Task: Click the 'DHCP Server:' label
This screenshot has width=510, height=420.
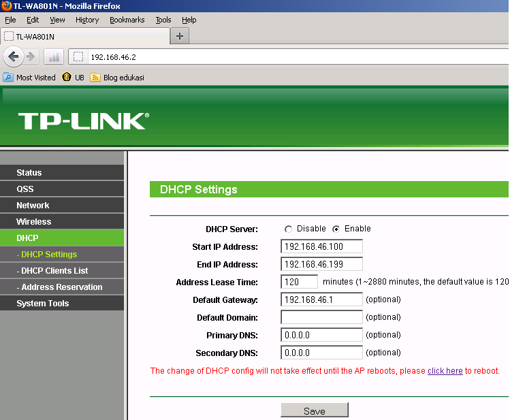Action: [x=232, y=229]
